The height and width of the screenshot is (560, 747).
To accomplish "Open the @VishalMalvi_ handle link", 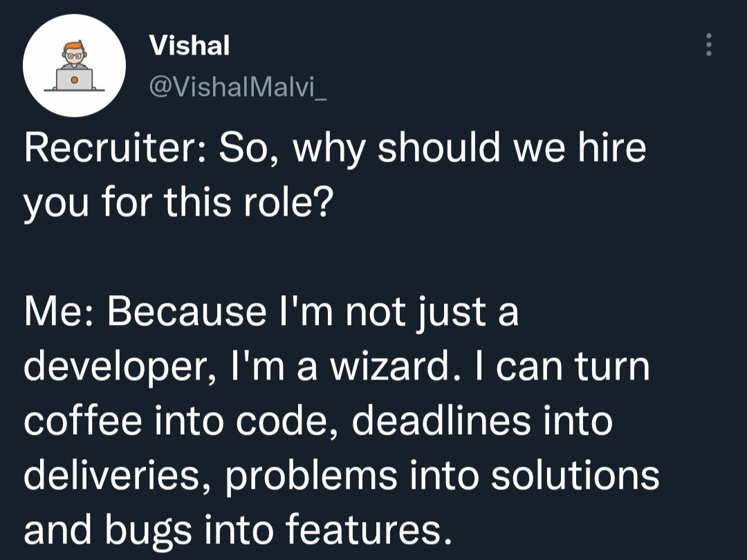I will (237, 86).
